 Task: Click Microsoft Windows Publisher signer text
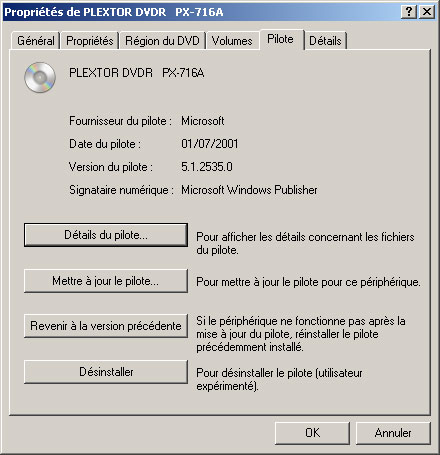249,190
